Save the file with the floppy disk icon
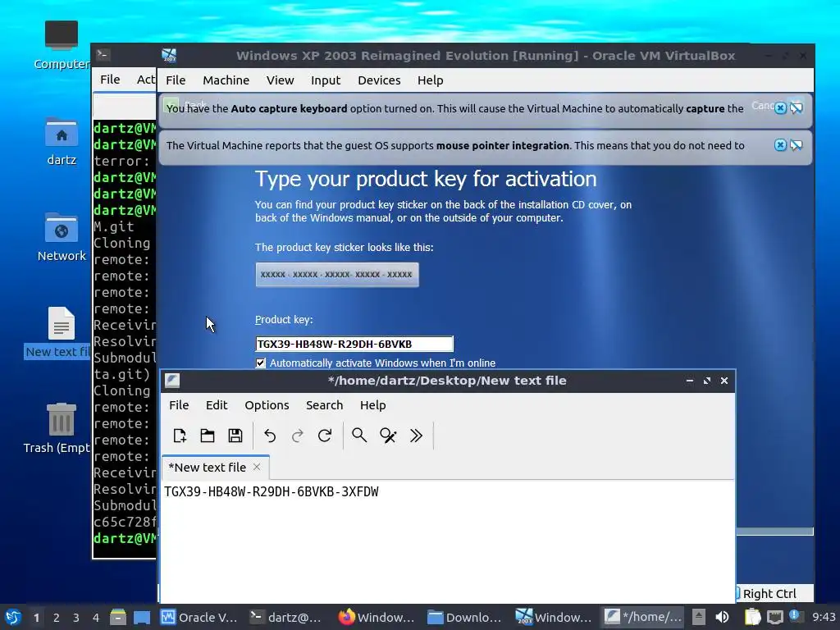 (x=235, y=436)
